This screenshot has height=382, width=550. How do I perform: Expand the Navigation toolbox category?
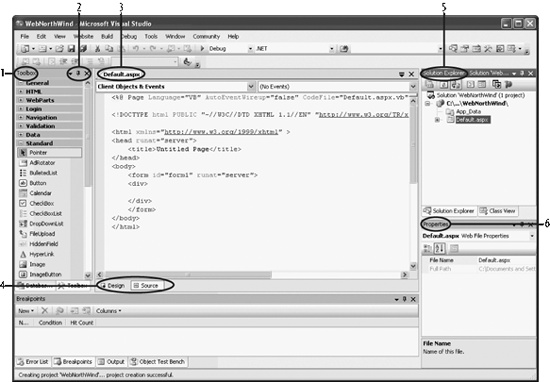coord(21,118)
